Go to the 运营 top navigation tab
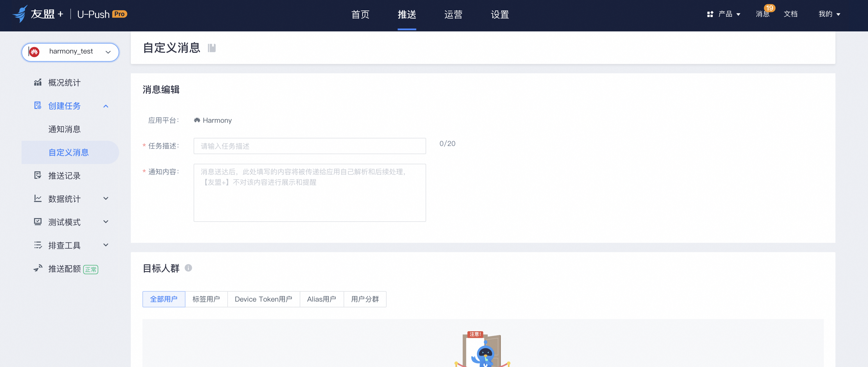The image size is (868, 367). pyautogui.click(x=453, y=15)
